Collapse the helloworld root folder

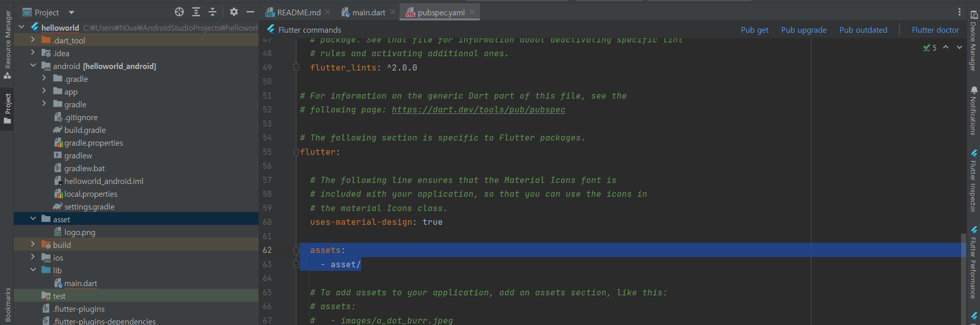tap(21, 27)
